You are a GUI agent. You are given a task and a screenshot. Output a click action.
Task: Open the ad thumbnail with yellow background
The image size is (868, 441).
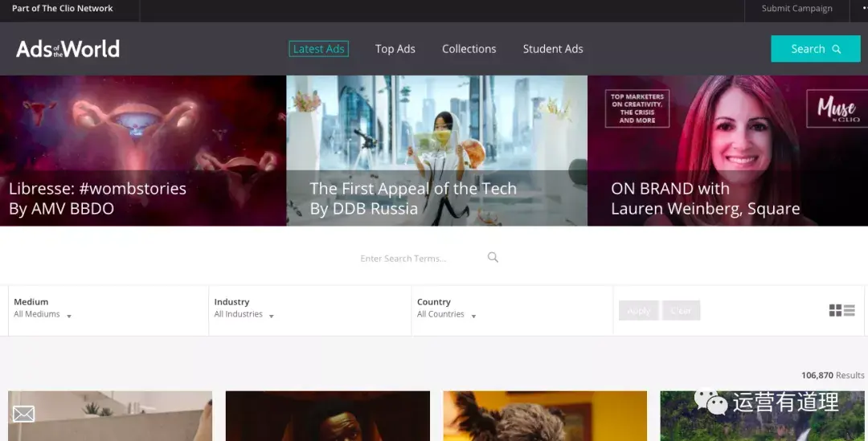(545, 416)
